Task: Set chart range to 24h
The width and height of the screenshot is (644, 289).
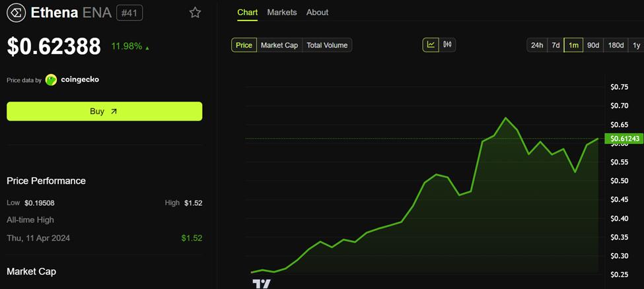Action: pyautogui.click(x=537, y=45)
